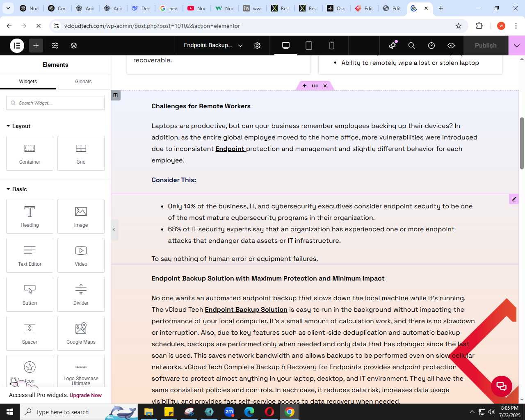Open What's New megaphone icon
Viewport: 525px width, 420px height.
tap(393, 46)
